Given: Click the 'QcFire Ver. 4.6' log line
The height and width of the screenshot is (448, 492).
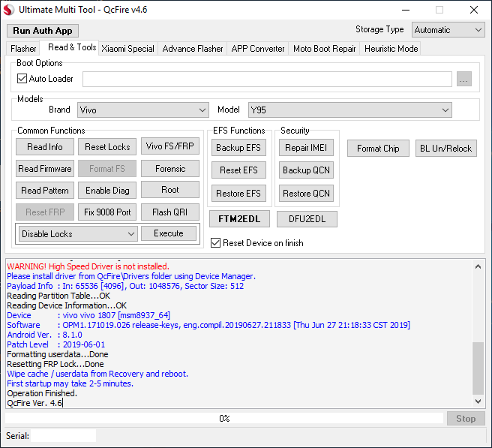Looking at the screenshot, I should pos(34,403).
